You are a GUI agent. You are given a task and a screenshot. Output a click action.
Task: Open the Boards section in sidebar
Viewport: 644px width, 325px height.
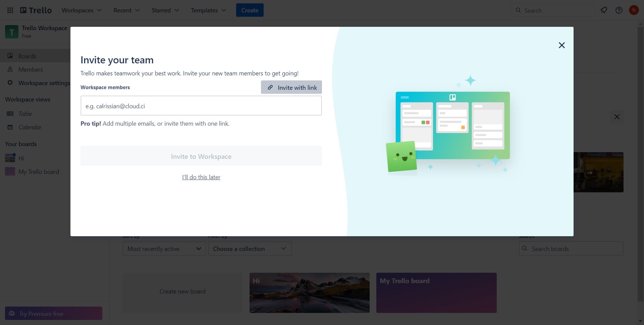tap(27, 56)
